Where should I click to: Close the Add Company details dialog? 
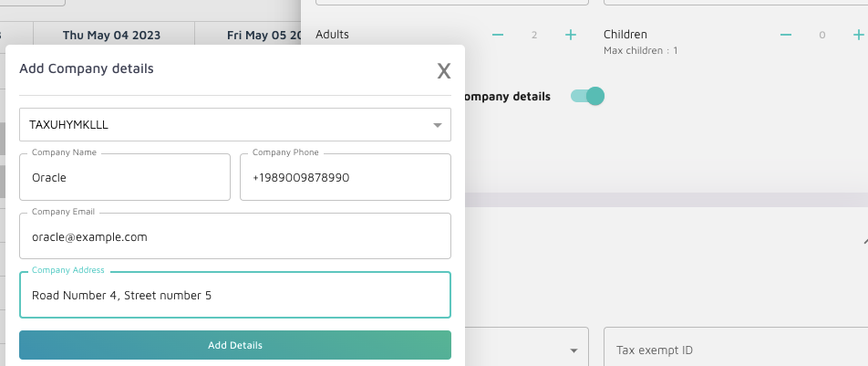pos(444,71)
